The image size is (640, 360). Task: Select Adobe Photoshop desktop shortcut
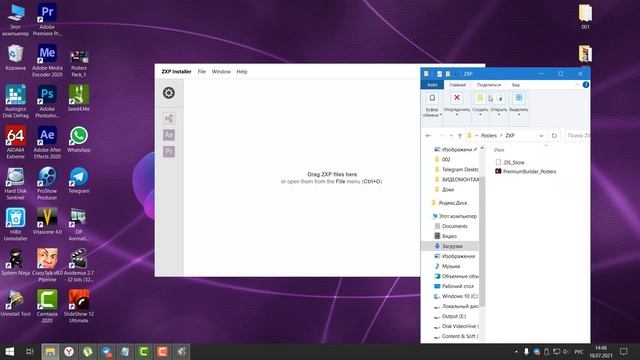coord(47,102)
